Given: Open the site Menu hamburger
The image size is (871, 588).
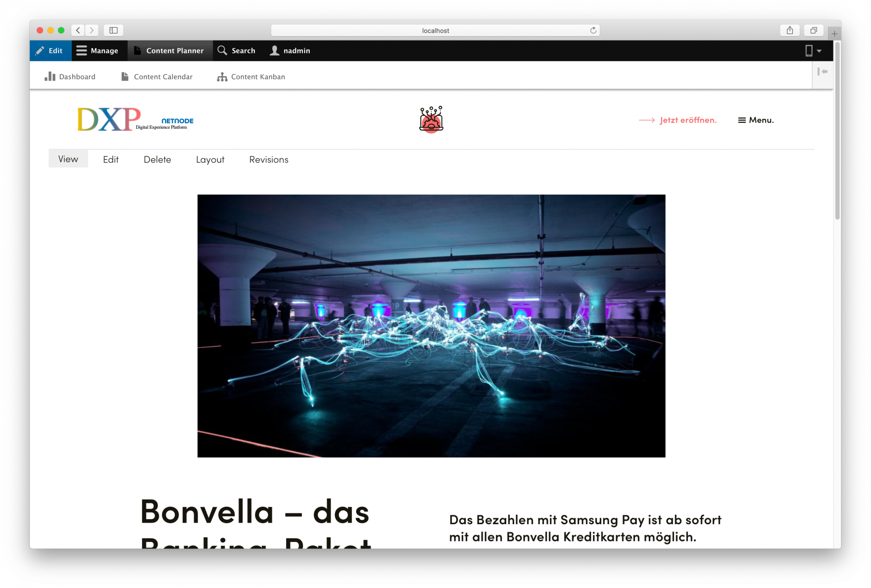Looking at the screenshot, I should click(756, 120).
